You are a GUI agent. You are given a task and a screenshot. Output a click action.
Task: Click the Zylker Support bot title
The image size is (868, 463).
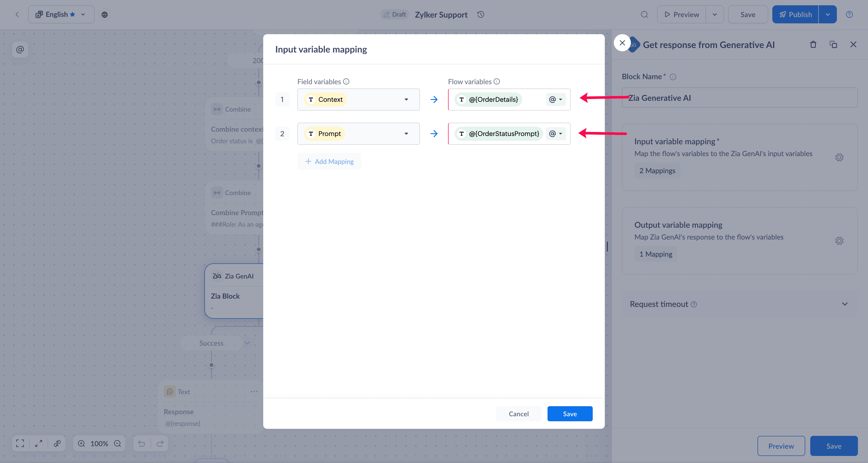(441, 15)
